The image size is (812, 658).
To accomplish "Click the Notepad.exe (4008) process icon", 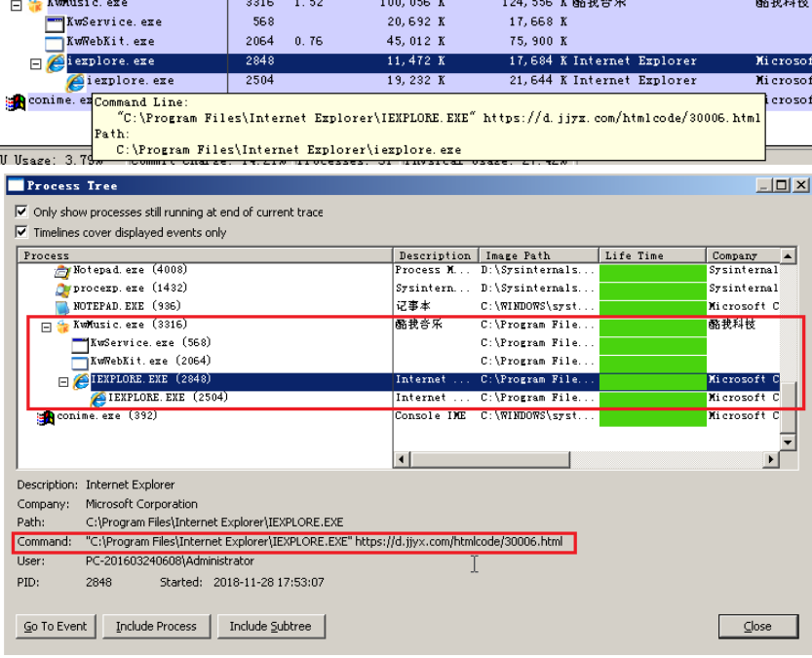I will coord(62,271).
